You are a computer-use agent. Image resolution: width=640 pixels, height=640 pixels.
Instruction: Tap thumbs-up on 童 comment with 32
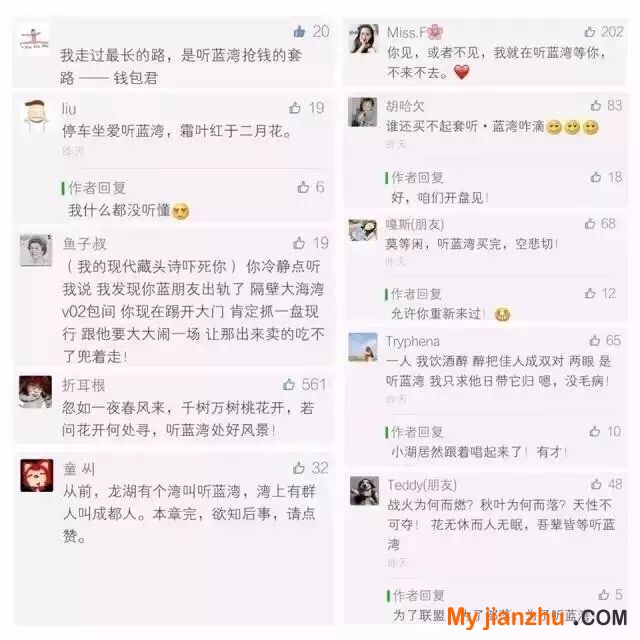[299, 468]
